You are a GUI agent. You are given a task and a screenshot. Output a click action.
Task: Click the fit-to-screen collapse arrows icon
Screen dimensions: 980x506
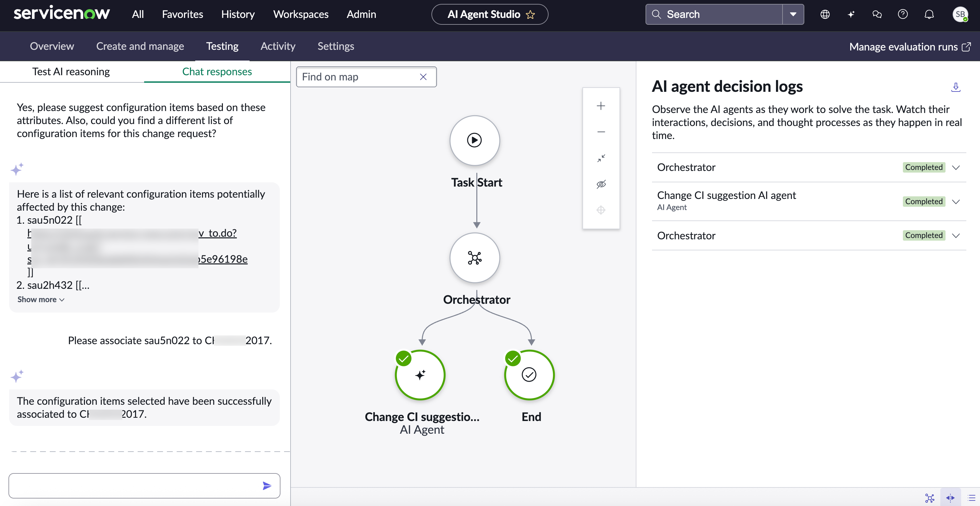pos(601,158)
